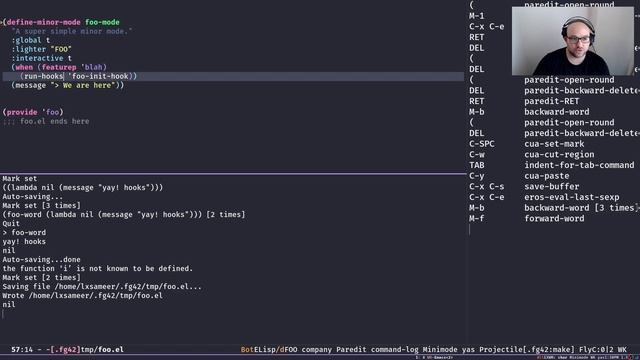Click the featurep 'blah expression
Image resolution: width=640 pixels, height=360 pixels.
click(72, 67)
